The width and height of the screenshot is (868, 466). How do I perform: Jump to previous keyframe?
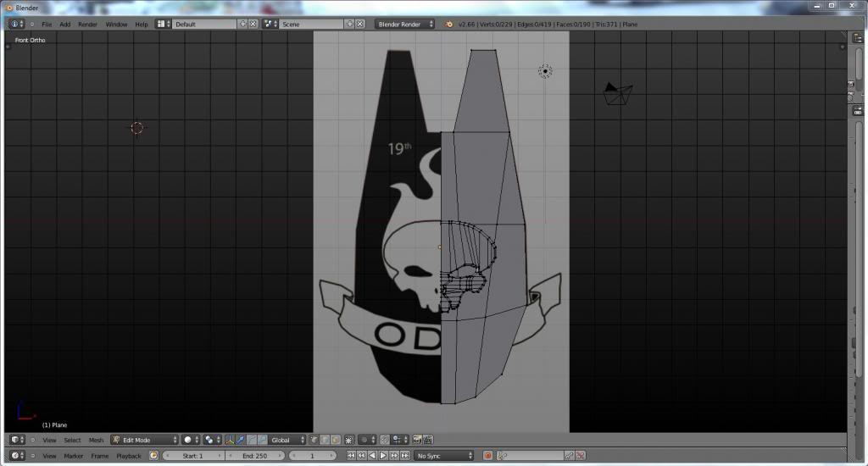tap(361, 456)
